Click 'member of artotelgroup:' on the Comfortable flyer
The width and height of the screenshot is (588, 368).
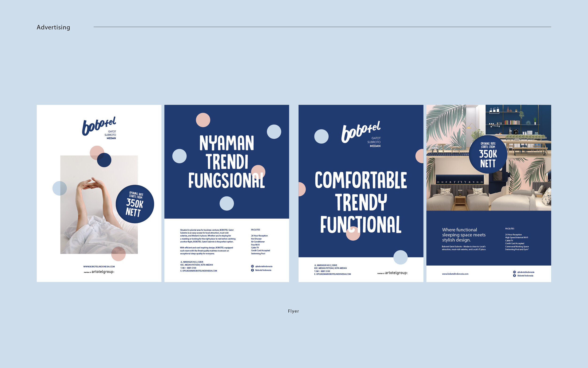[393, 273]
